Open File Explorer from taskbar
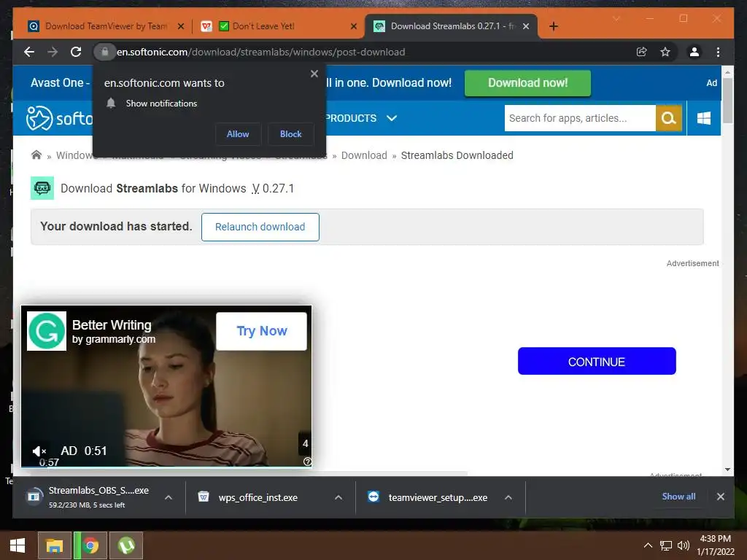This screenshot has height=560, width=747. click(54, 545)
